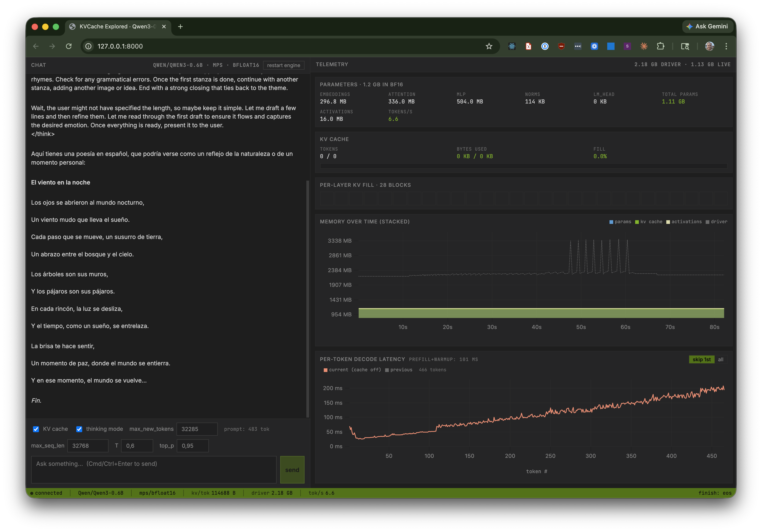This screenshot has width=762, height=532.
Task: Click the orange starburst extension icon
Action: pos(644,46)
